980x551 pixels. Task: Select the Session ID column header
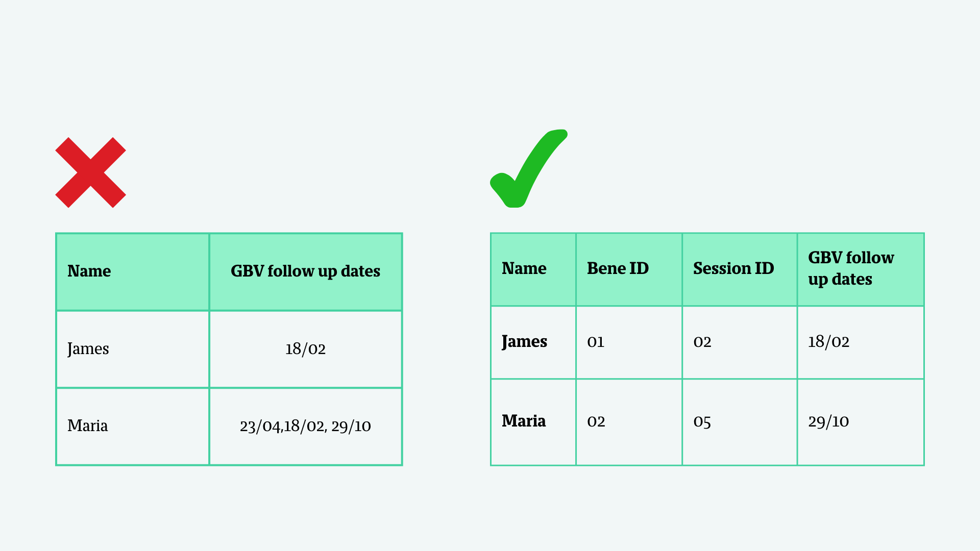(x=740, y=269)
